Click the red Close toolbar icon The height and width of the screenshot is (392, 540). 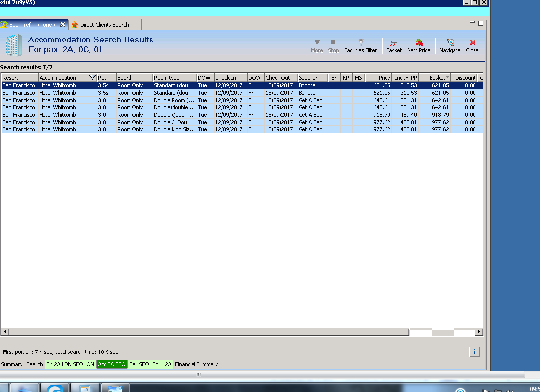click(x=472, y=46)
